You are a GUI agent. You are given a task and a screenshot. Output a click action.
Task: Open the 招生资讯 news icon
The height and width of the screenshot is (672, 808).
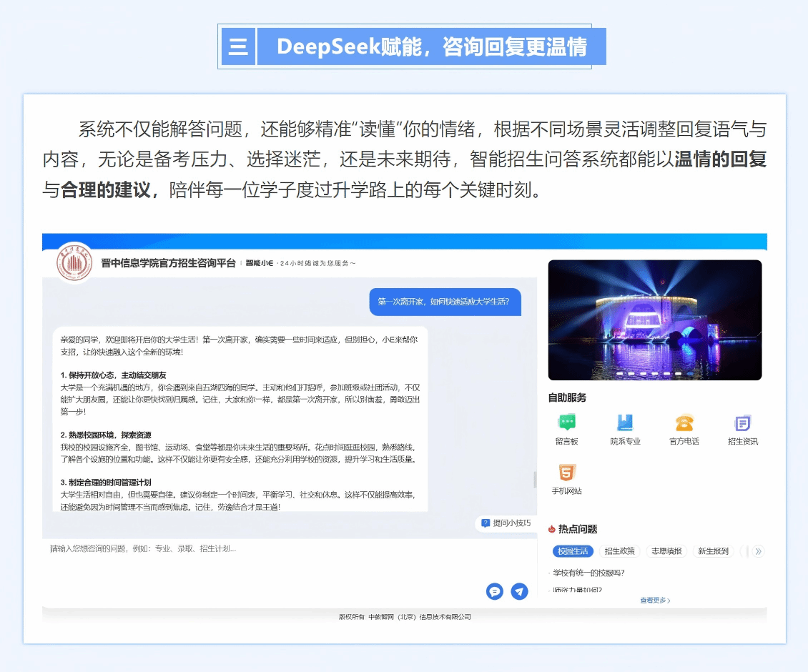coord(742,423)
